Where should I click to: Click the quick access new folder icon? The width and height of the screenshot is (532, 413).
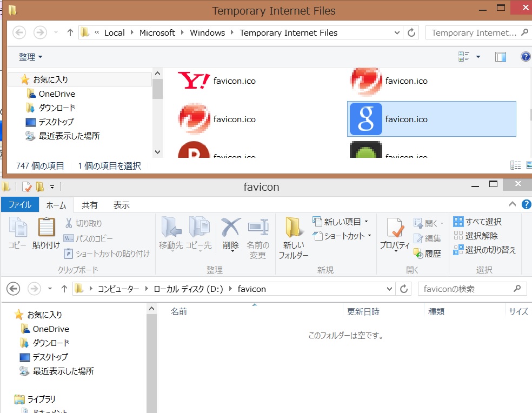[x=40, y=186]
